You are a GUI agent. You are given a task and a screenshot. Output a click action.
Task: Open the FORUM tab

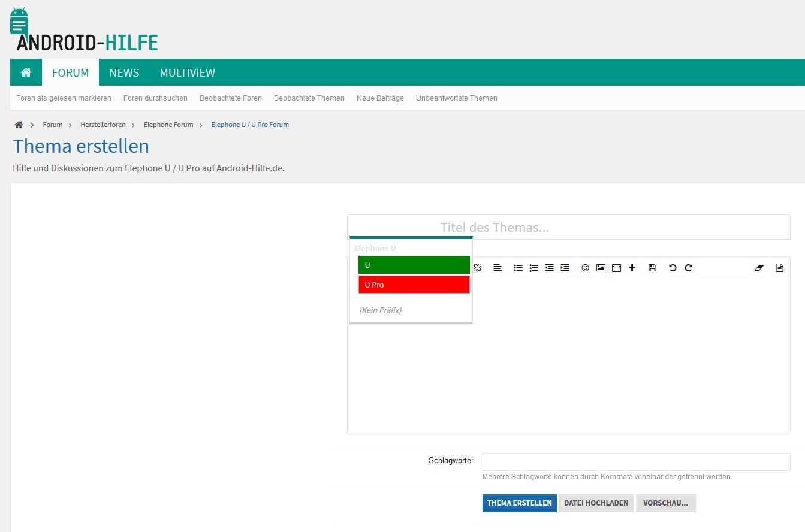(x=70, y=72)
